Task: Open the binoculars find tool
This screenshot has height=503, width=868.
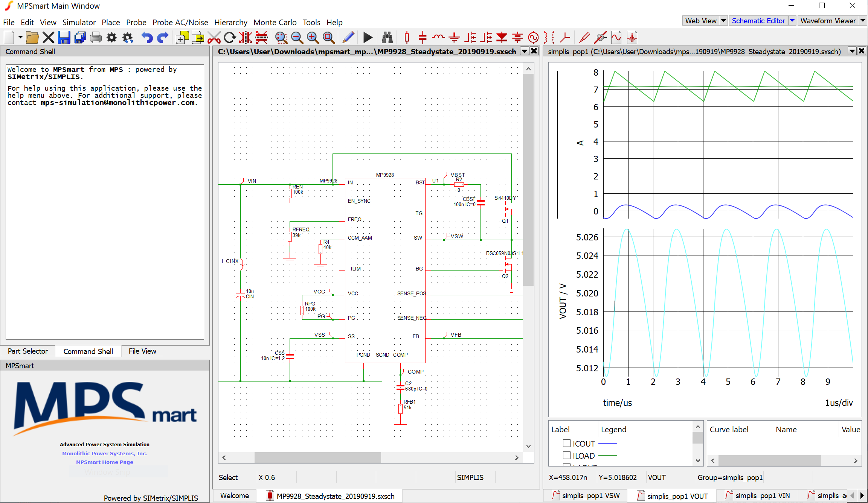Action: (387, 38)
